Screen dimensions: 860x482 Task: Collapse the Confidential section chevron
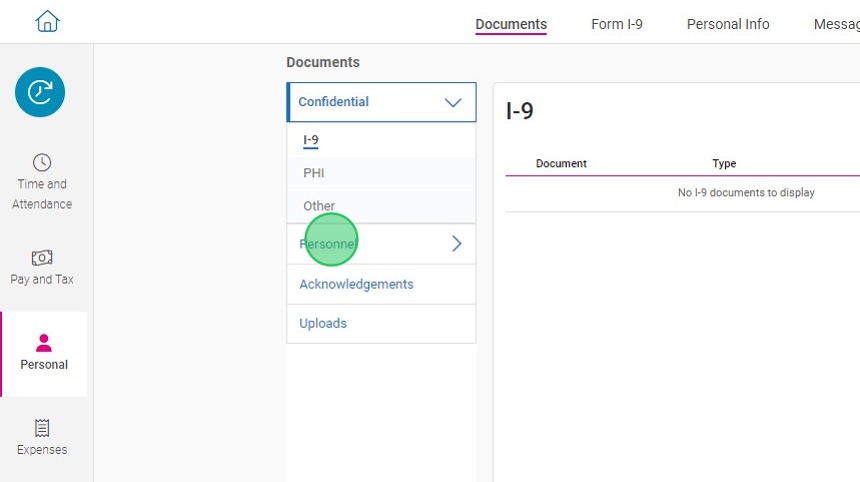click(x=453, y=102)
